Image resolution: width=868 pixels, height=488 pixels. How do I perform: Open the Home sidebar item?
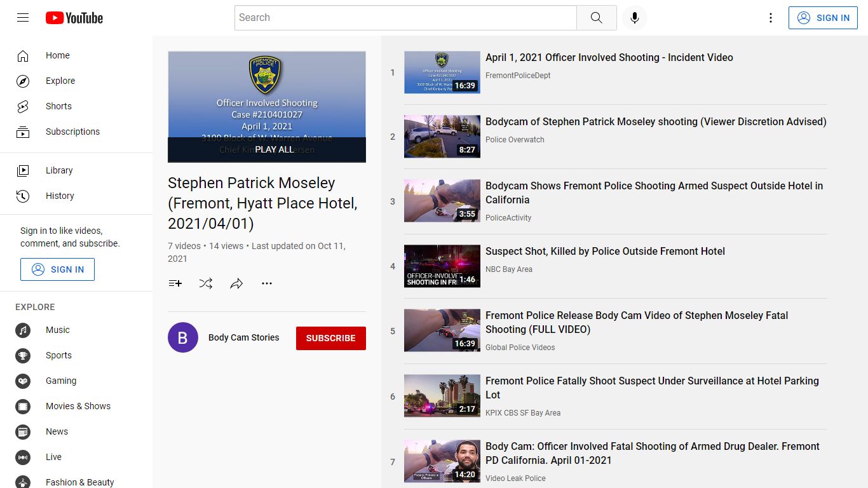[x=76, y=55]
